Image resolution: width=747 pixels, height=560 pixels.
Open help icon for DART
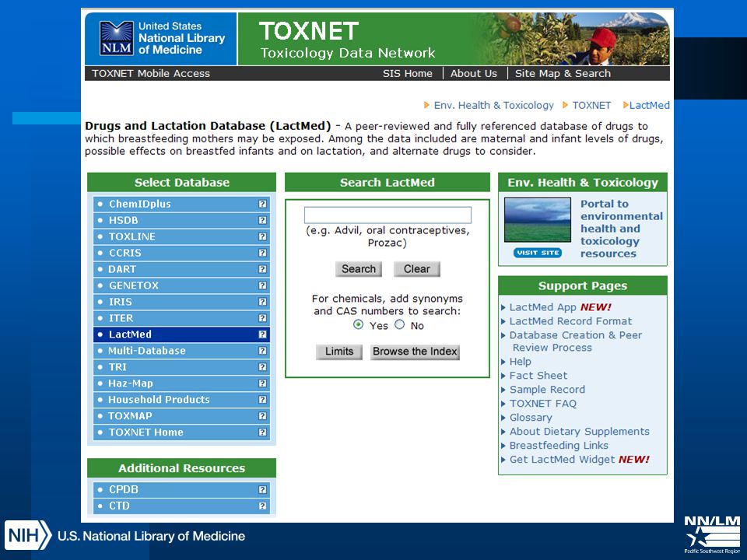pos(262,269)
